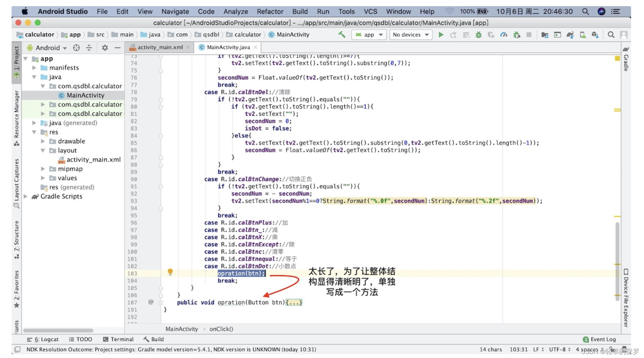Expand the manifests folder
644x358 pixels.
pos(34,68)
